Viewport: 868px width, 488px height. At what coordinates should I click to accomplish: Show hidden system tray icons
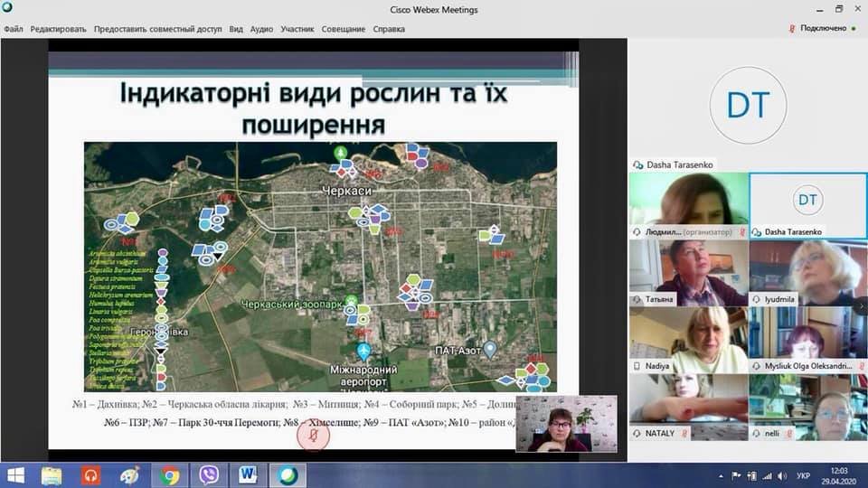pyautogui.click(x=721, y=476)
